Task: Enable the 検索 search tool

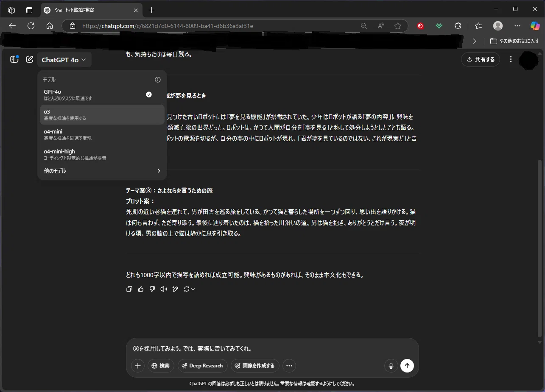Action: click(161, 366)
